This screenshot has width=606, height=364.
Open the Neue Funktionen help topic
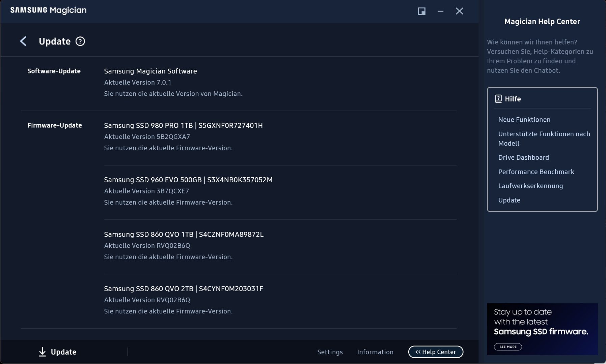pyautogui.click(x=524, y=120)
